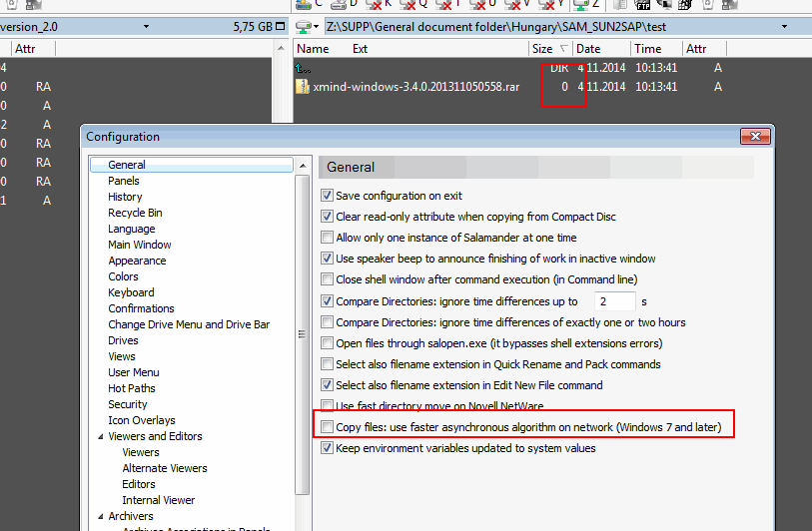The height and width of the screenshot is (531, 812).
Task: Collapse Archivers tree node
Action: coord(101,516)
